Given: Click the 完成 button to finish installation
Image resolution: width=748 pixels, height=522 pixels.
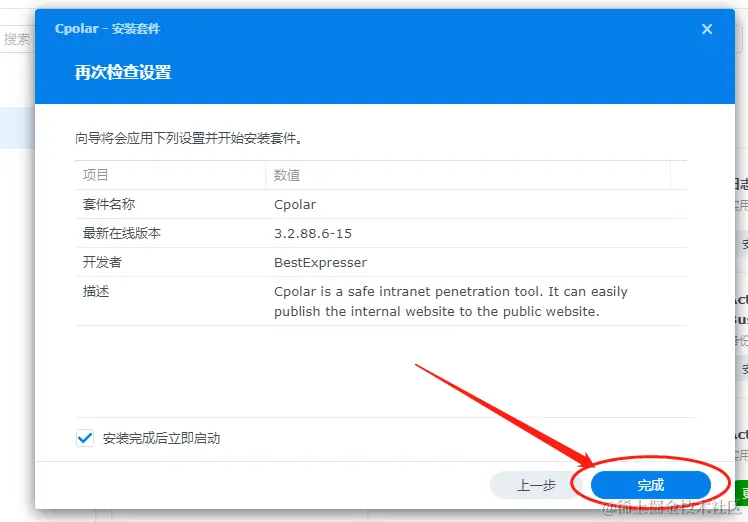Looking at the screenshot, I should [650, 485].
